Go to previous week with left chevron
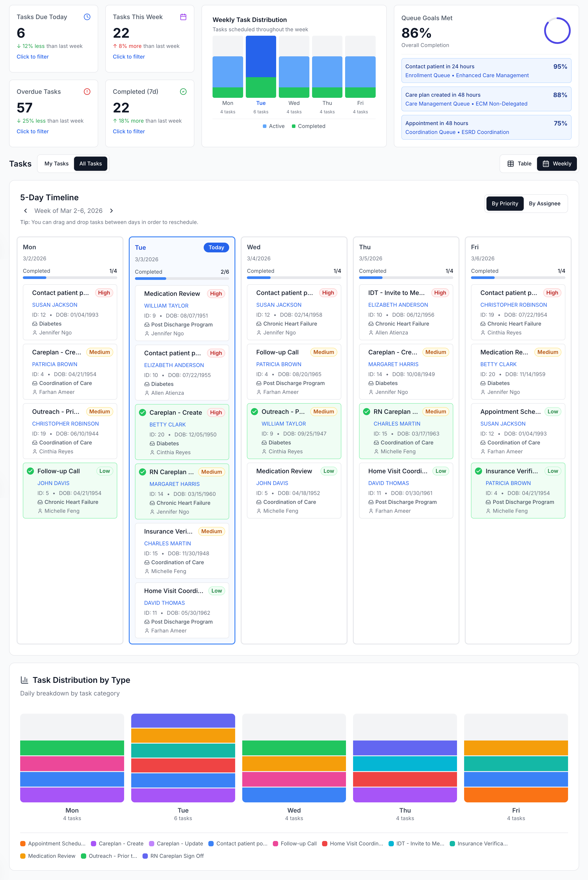588x880 pixels. point(25,210)
